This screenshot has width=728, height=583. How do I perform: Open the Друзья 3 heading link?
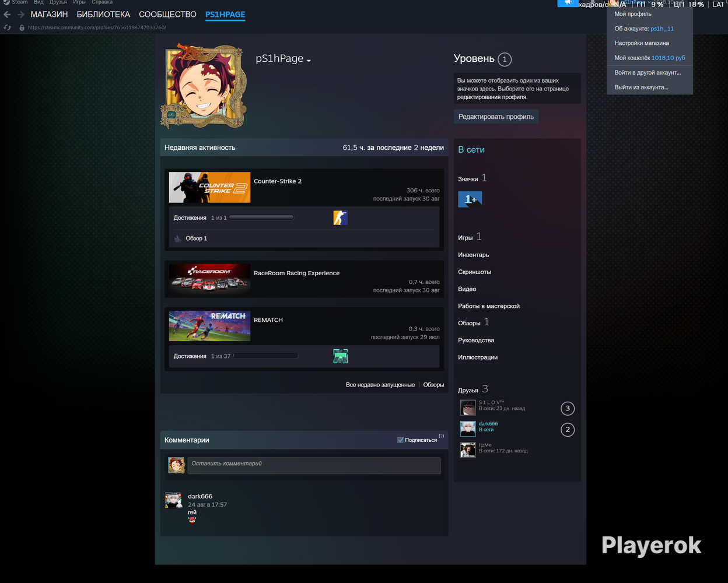coord(473,389)
